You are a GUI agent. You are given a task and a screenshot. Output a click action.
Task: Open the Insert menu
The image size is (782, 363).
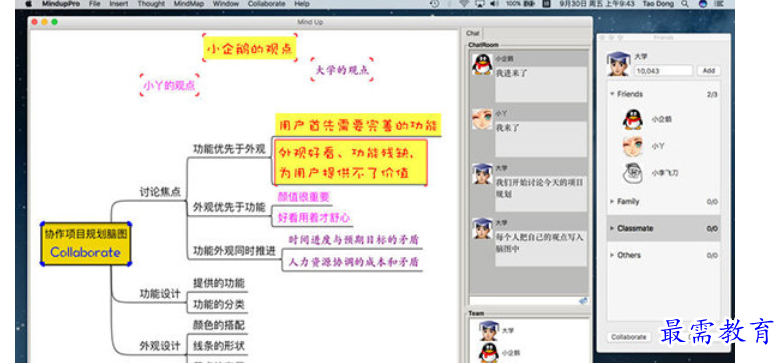tap(119, 3)
